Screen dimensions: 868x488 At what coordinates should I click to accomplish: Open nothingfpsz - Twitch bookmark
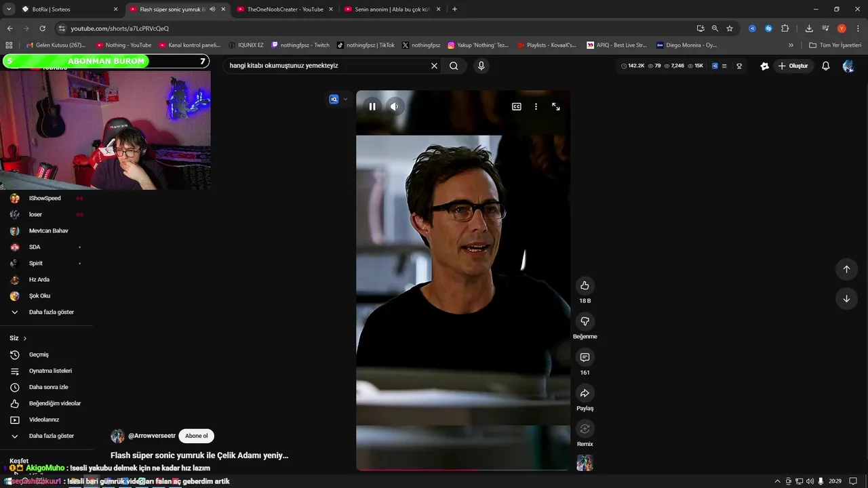click(x=300, y=45)
